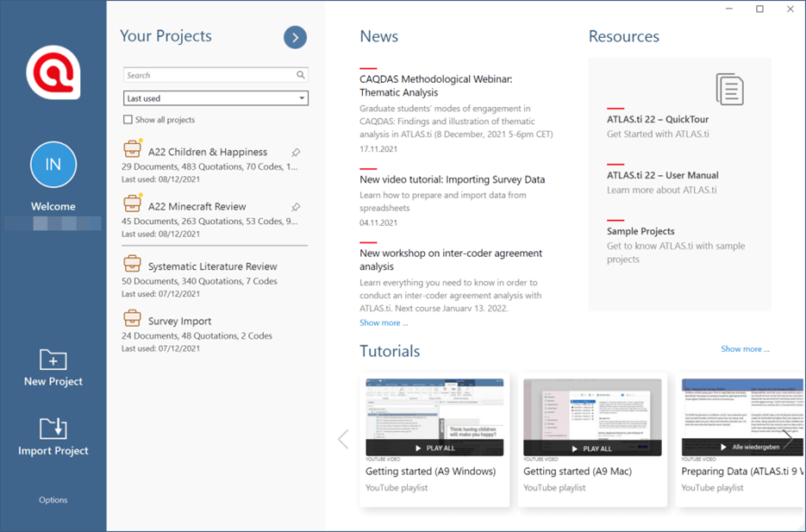Open the Last used sort dropdown

(216, 98)
